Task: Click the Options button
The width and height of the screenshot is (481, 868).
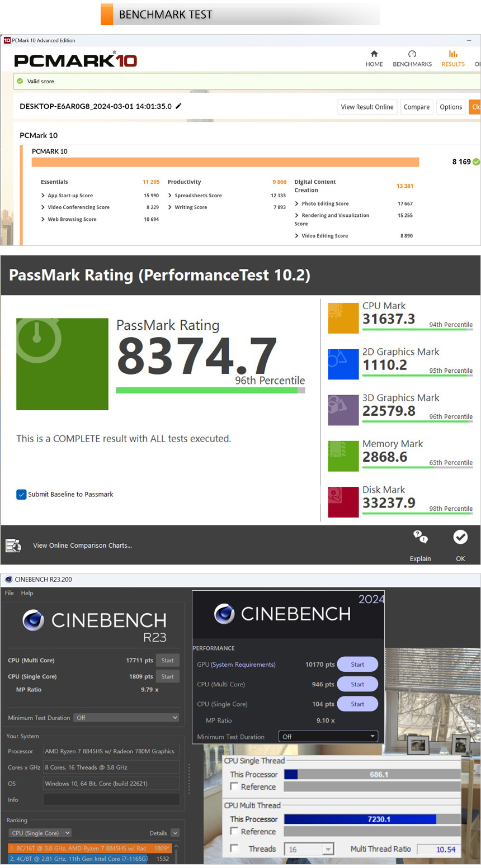Action: pyautogui.click(x=451, y=107)
